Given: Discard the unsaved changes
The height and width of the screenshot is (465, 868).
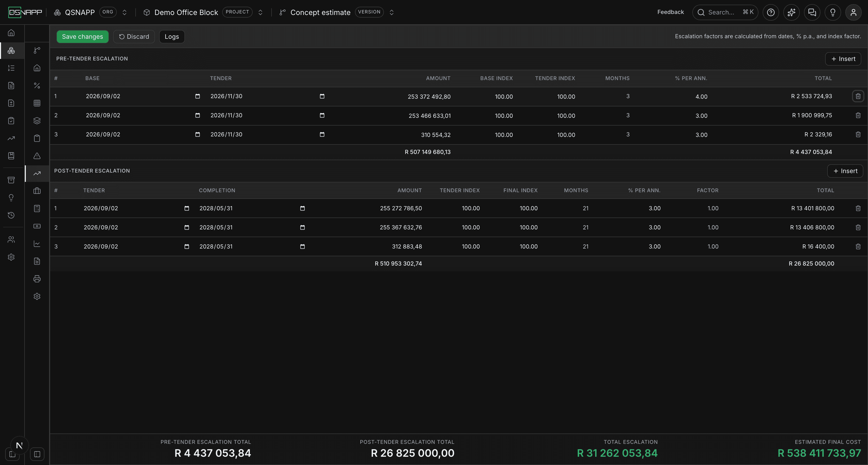Looking at the screenshot, I should click(x=134, y=36).
